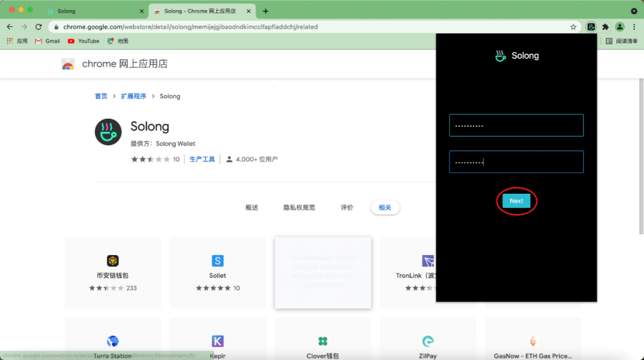Open the tab search dropdown arrow

[x=634, y=11]
